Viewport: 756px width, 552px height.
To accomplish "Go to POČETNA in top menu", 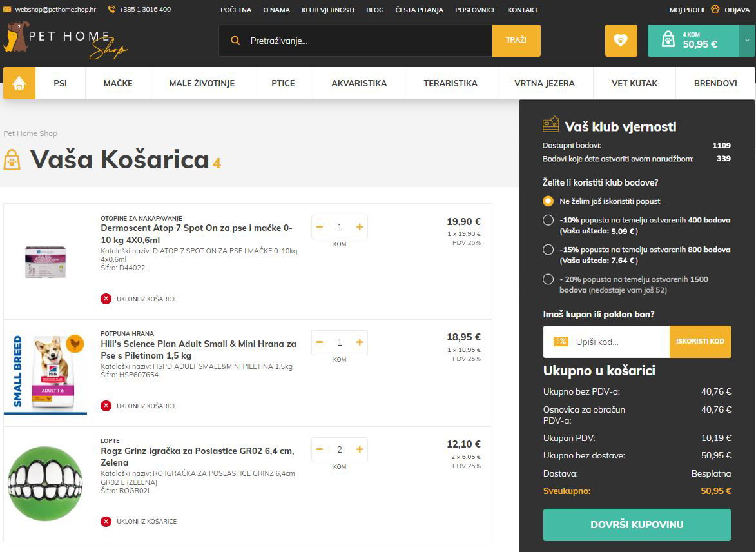I will coord(237,10).
